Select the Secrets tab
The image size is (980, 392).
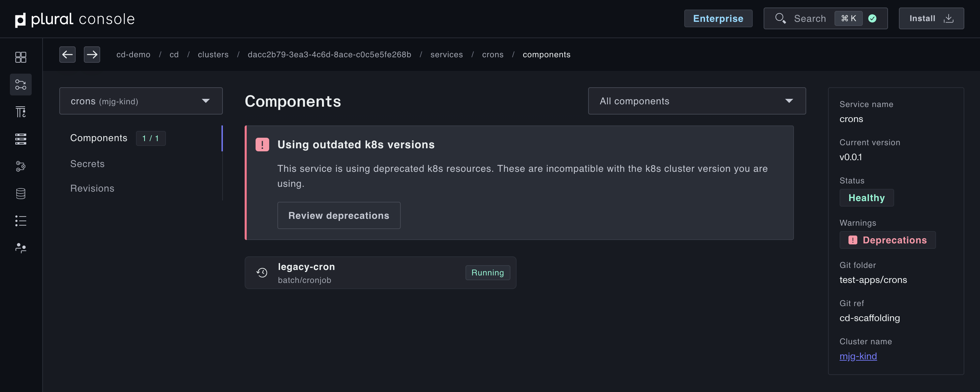point(87,164)
